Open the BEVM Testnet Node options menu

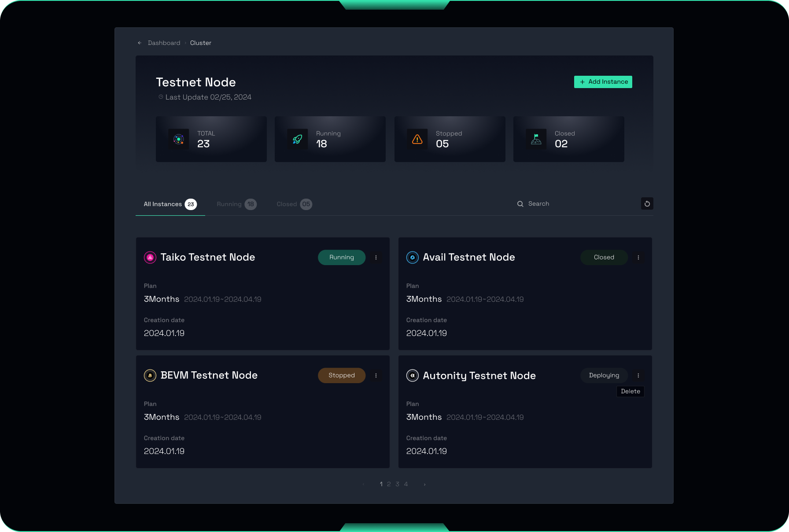[376, 376]
